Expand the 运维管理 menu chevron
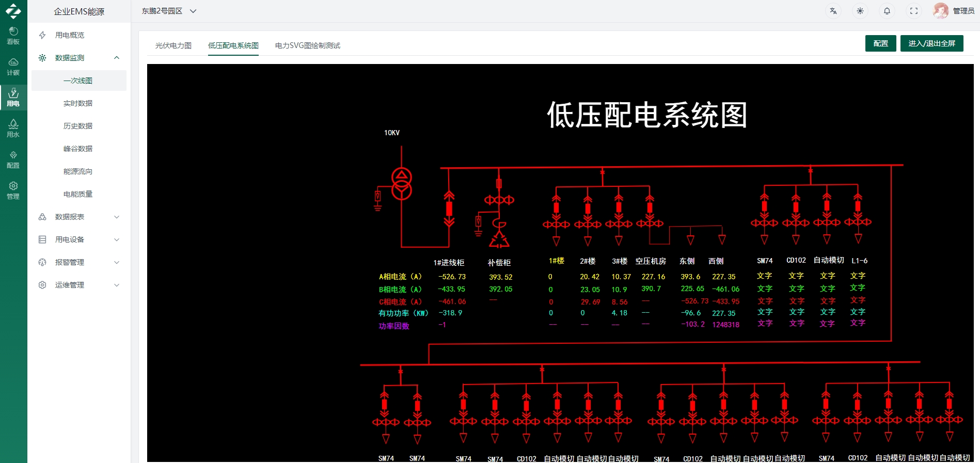Image resolution: width=980 pixels, height=463 pixels. (117, 285)
